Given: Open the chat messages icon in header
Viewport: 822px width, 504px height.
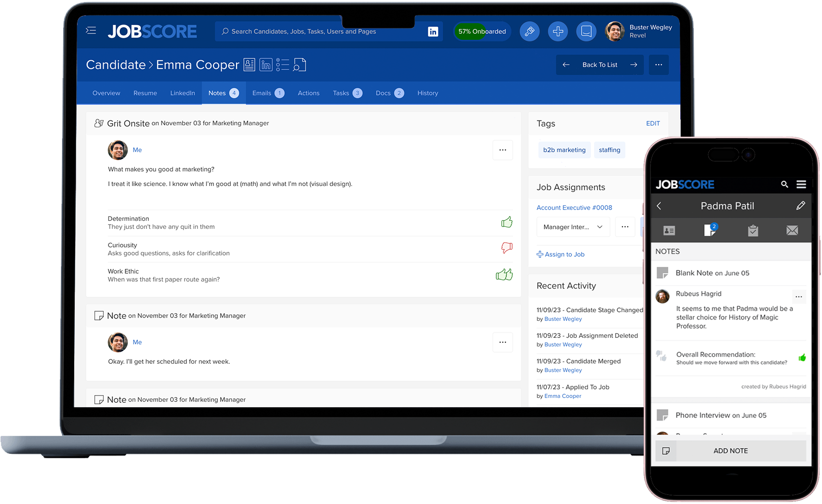Looking at the screenshot, I should click(x=586, y=31).
